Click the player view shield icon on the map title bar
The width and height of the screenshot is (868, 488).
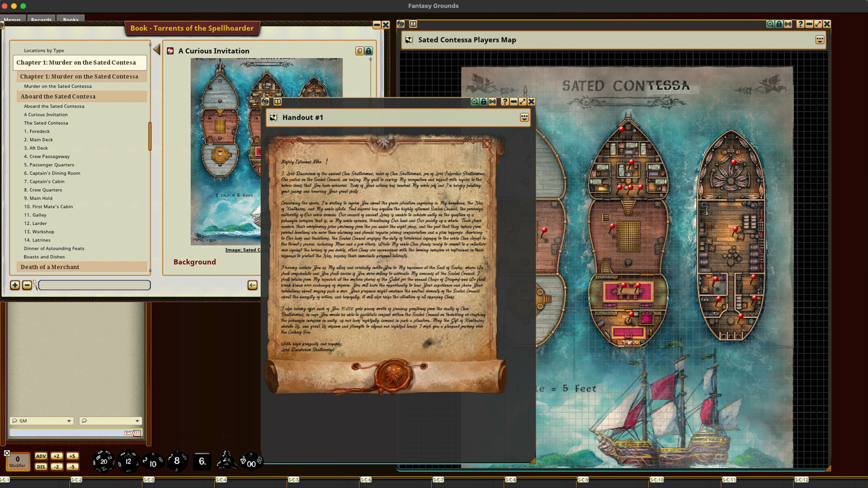(779, 24)
